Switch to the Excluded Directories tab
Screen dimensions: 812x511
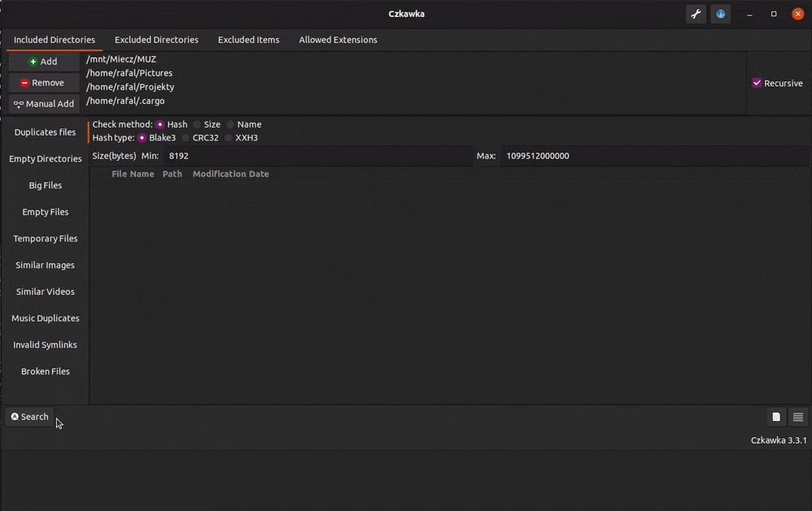156,40
